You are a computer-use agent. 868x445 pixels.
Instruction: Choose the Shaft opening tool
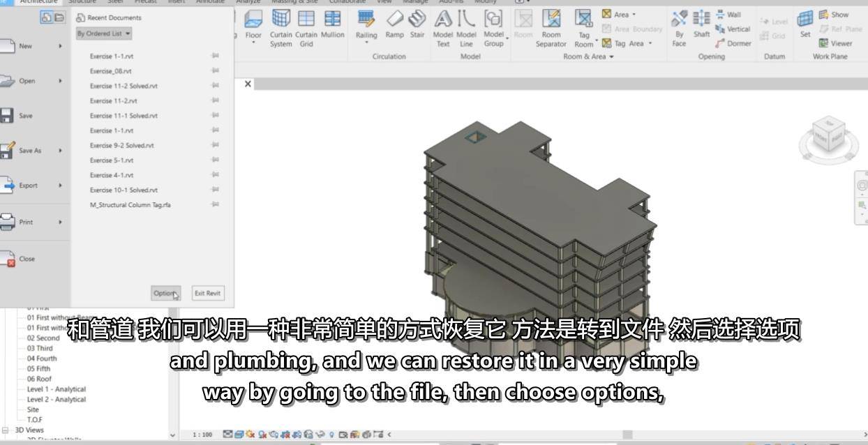click(701, 25)
